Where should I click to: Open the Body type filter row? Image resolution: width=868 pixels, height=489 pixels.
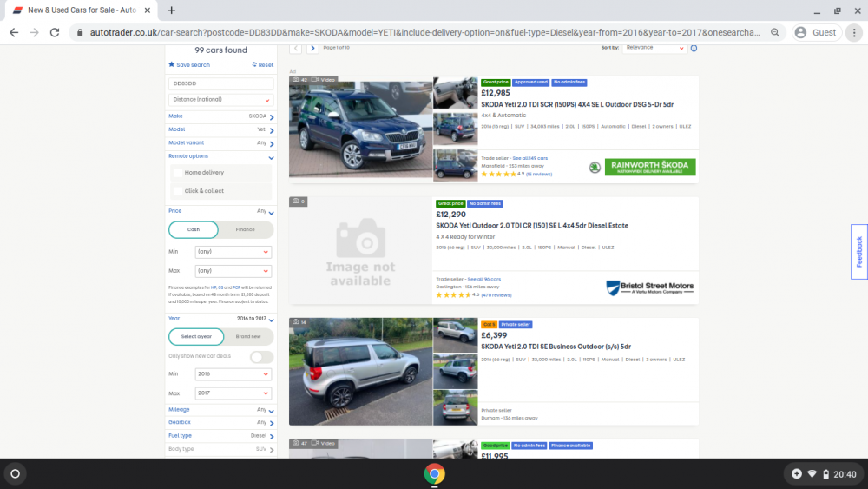click(220, 449)
